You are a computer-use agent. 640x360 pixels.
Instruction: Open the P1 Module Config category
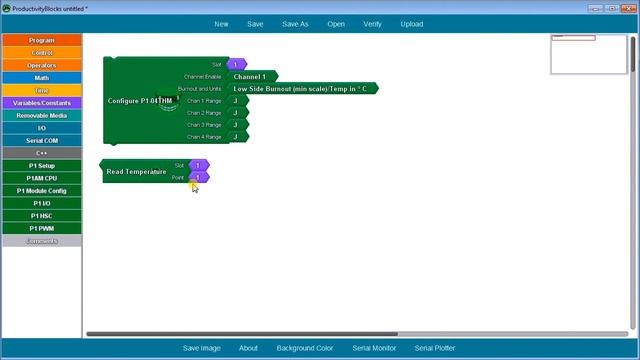click(x=42, y=191)
